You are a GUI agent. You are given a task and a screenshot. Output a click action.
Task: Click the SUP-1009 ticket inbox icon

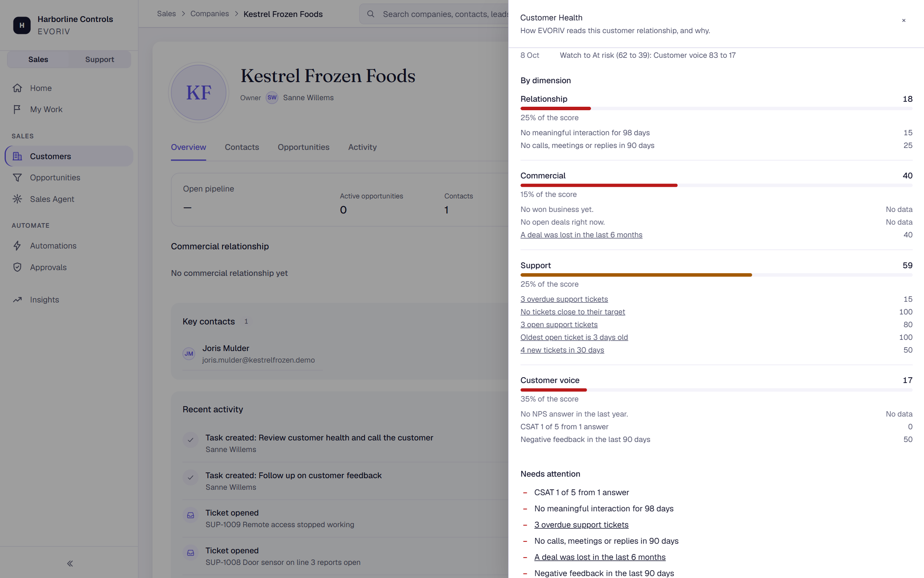tap(191, 515)
